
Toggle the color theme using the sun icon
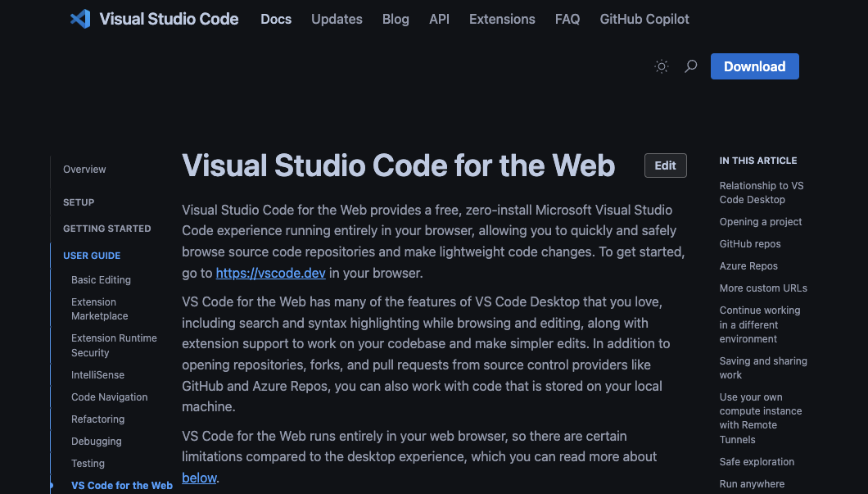pos(661,66)
